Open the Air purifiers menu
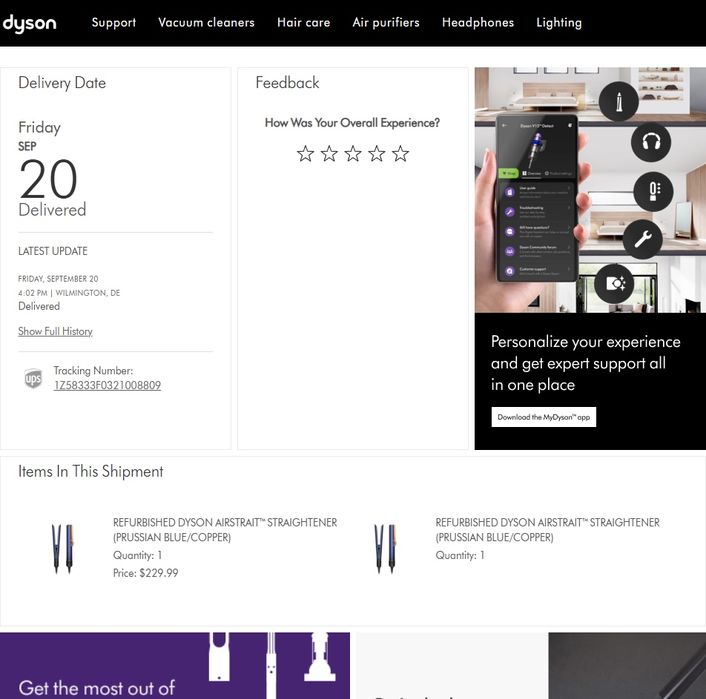The width and height of the screenshot is (706, 699). 386,23
